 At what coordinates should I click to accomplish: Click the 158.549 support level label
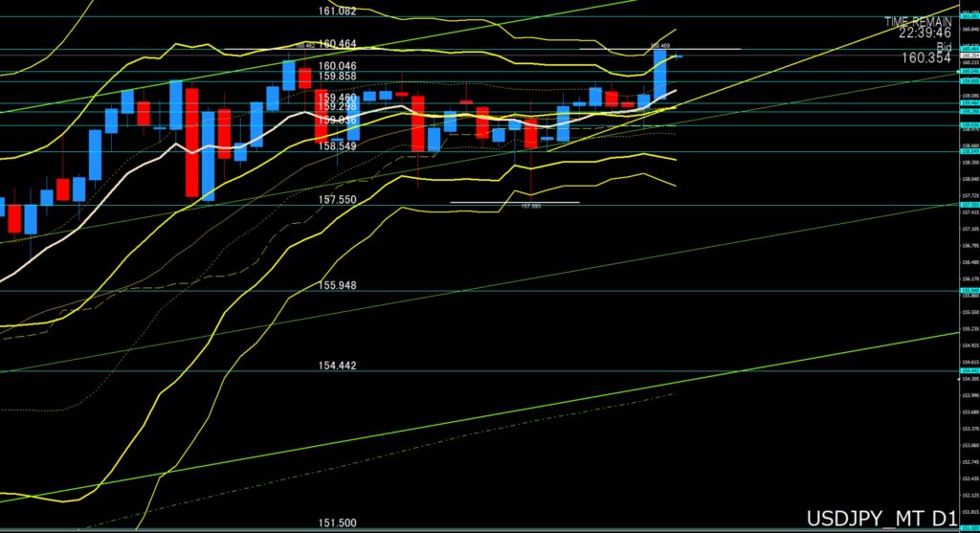point(336,145)
